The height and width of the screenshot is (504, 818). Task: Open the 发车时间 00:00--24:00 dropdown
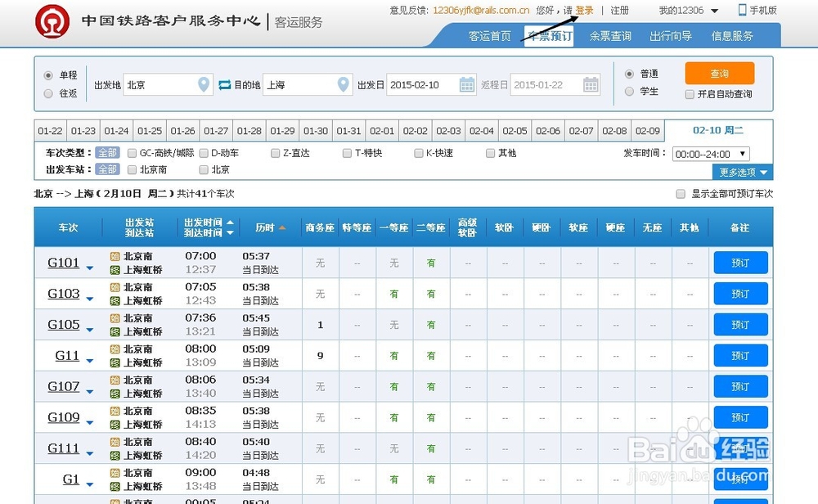tap(711, 154)
